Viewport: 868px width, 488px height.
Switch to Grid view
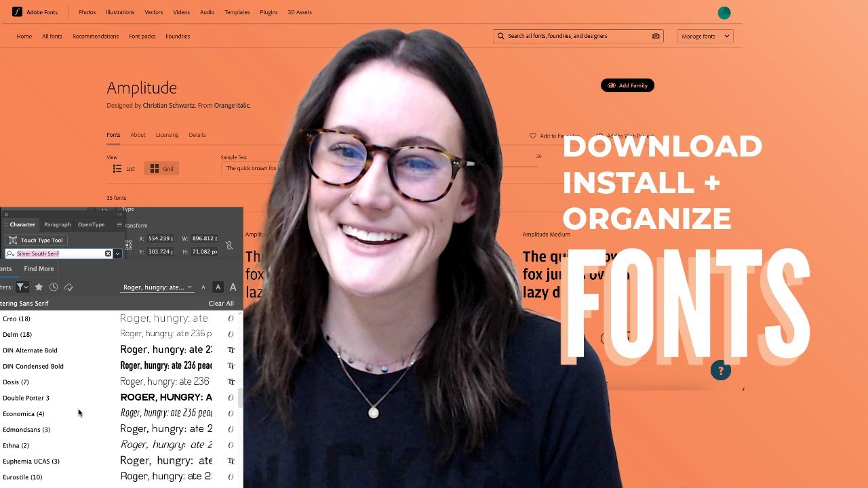click(x=161, y=169)
